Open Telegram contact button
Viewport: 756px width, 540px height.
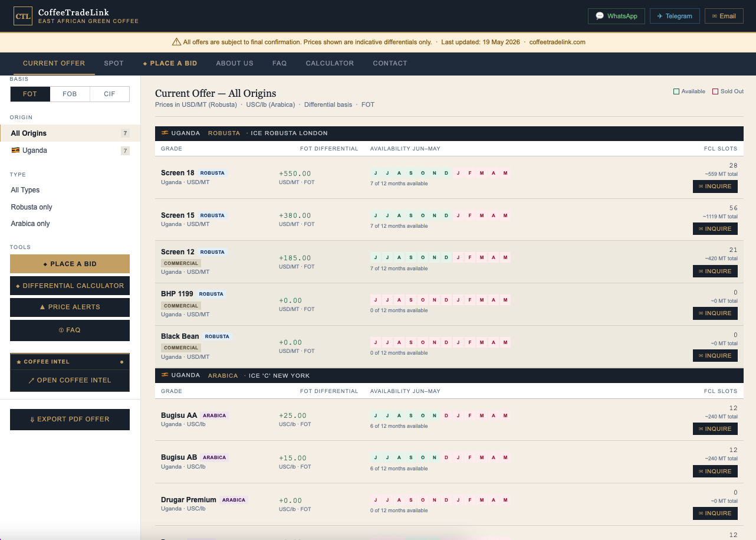[675, 16]
